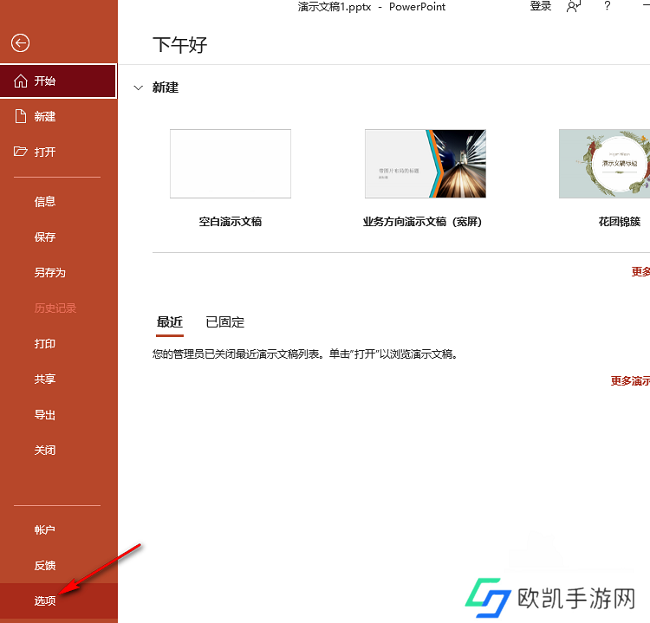This screenshot has width=650, height=623.
Task: Switch to the 最近 tab
Action: tap(170, 322)
